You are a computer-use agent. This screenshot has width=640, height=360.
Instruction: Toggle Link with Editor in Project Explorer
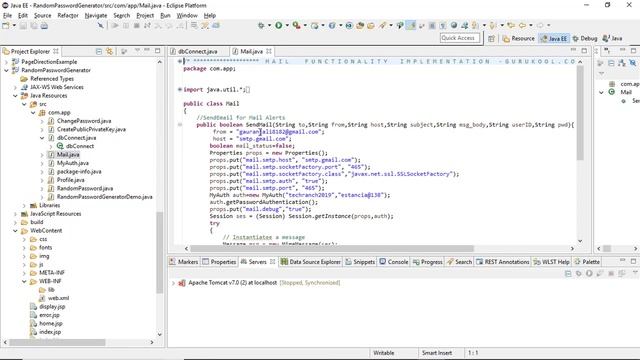click(x=109, y=51)
